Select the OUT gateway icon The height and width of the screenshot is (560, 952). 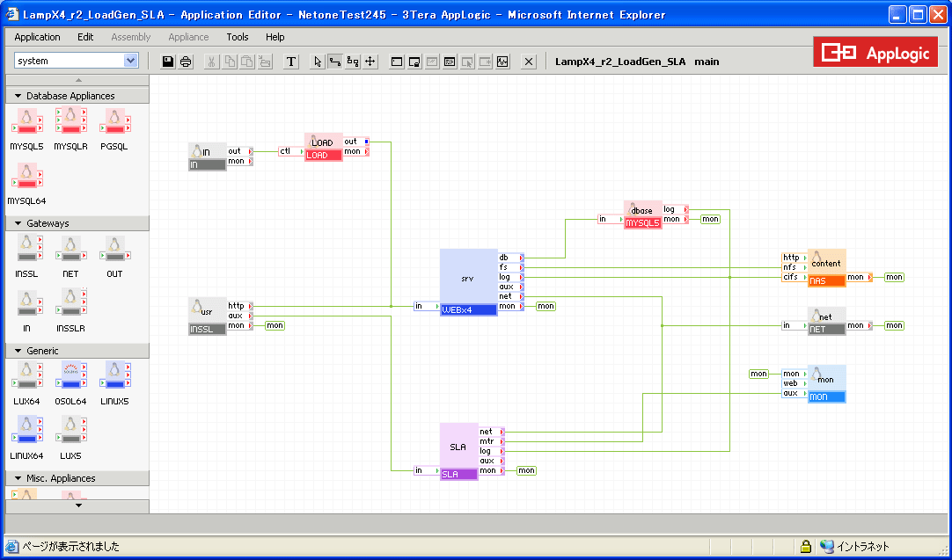tap(114, 249)
